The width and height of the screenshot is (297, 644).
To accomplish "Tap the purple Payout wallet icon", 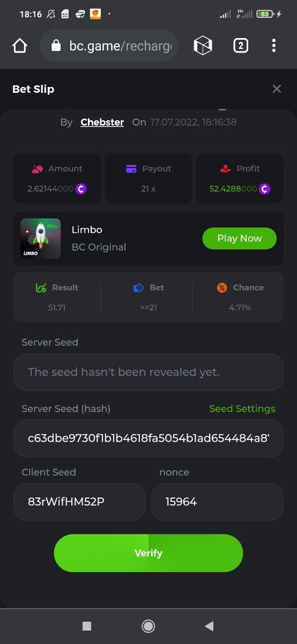I will click(131, 169).
